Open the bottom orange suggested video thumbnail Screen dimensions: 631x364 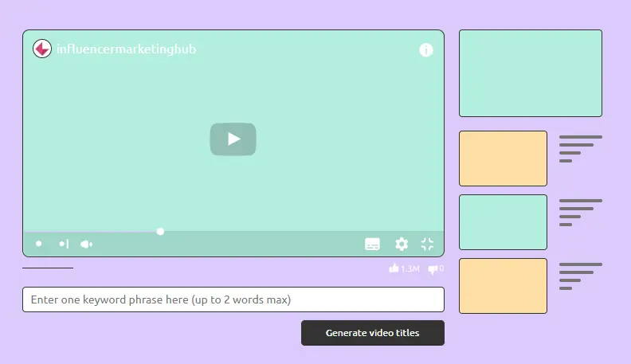coord(503,286)
